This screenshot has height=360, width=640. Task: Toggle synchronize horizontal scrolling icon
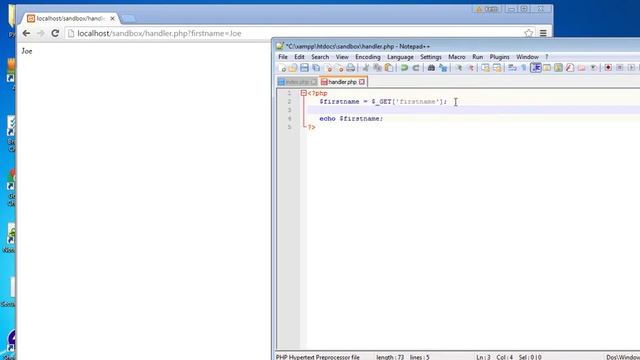point(497,68)
